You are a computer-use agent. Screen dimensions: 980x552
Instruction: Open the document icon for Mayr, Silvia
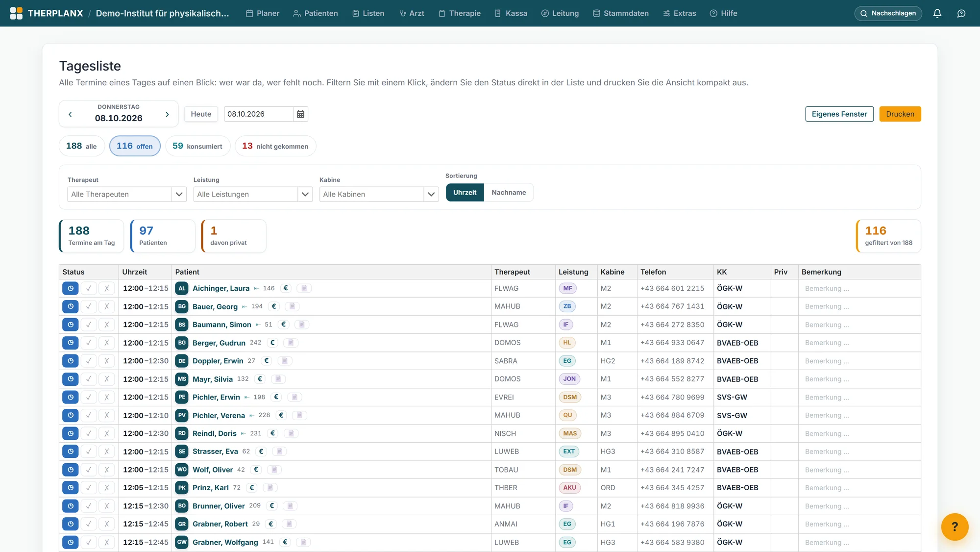click(x=278, y=379)
